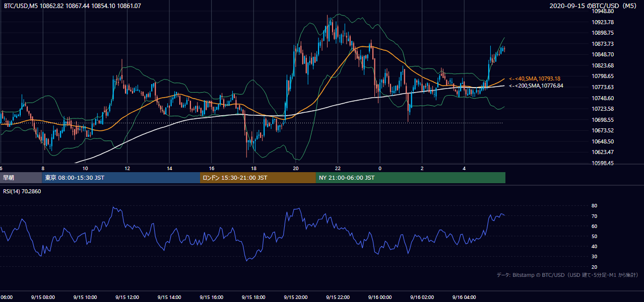The width and height of the screenshot is (644, 302).
Task: Click hour marker 18 under the price chart
Action: [x=253, y=168]
